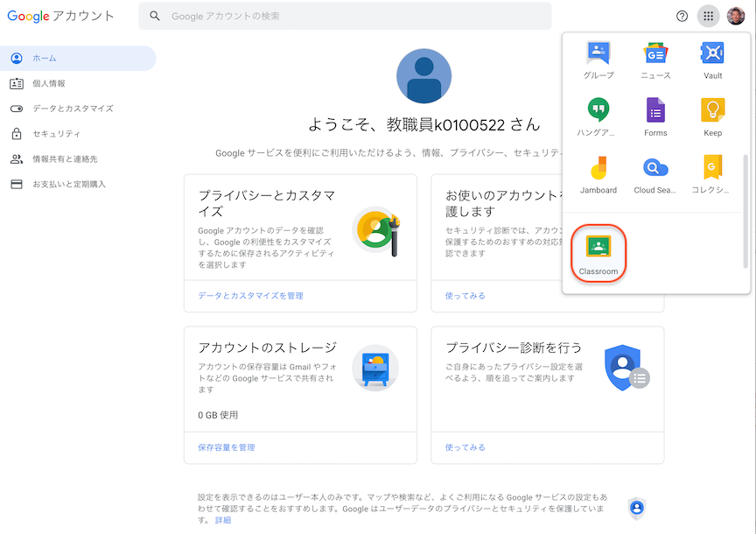Click 使ってみる under プライバシー診断を行う

(465, 447)
